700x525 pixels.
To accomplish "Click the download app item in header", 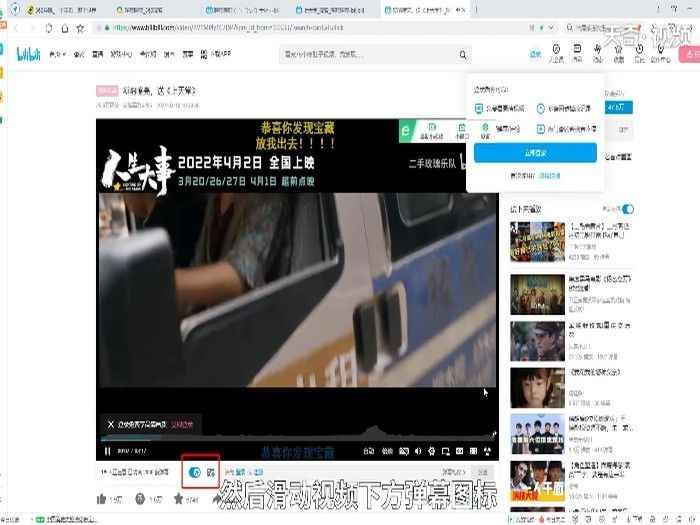I will tap(216, 54).
